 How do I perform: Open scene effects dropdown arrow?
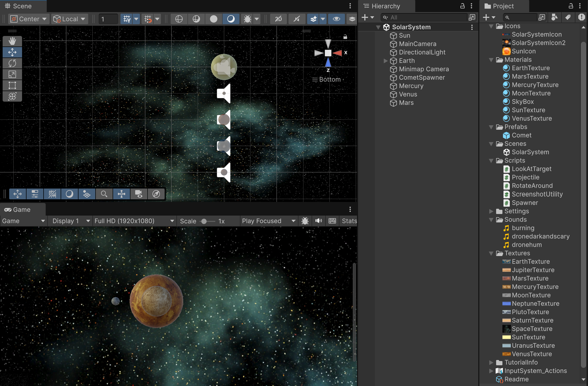pyautogui.click(x=323, y=19)
